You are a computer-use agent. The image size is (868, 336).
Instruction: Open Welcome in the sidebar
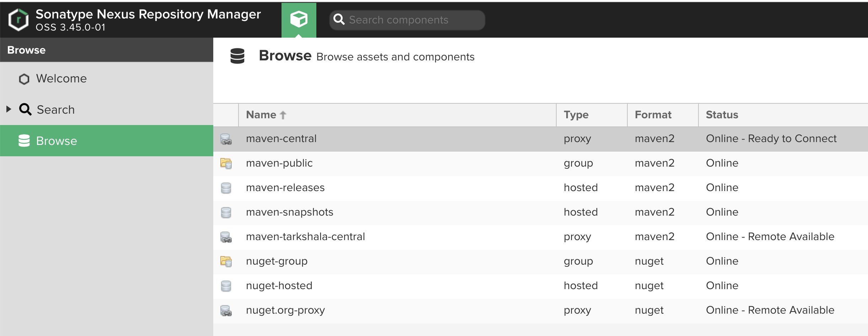(107, 78)
